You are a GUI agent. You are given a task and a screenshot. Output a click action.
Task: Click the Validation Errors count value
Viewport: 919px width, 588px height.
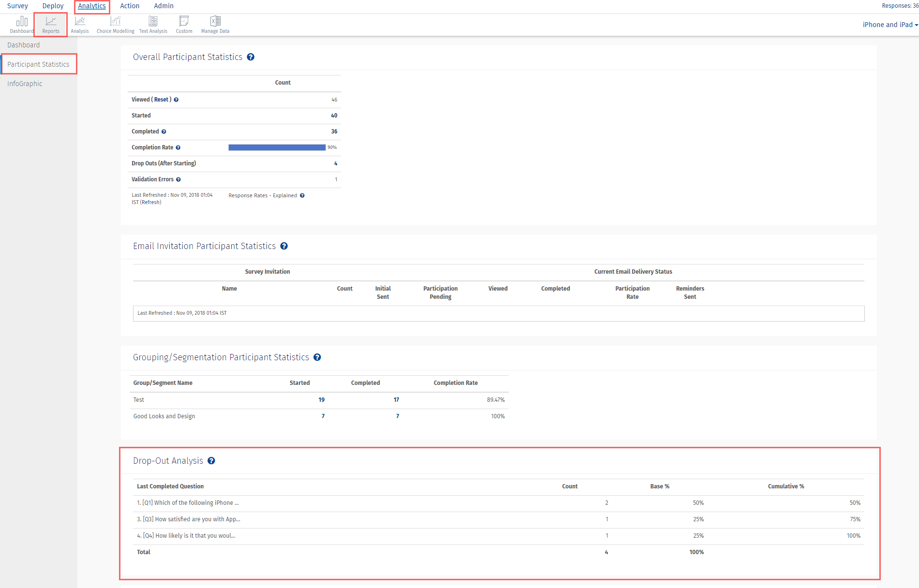[336, 179]
